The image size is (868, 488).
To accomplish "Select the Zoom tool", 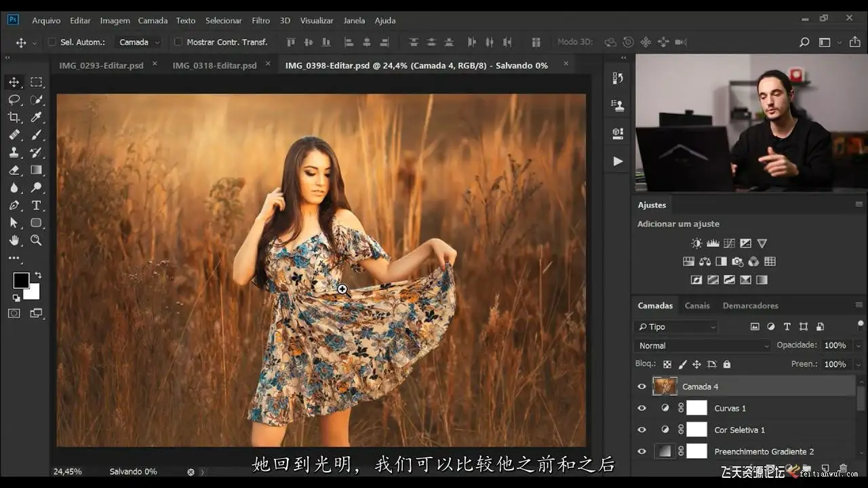I will pyautogui.click(x=37, y=241).
